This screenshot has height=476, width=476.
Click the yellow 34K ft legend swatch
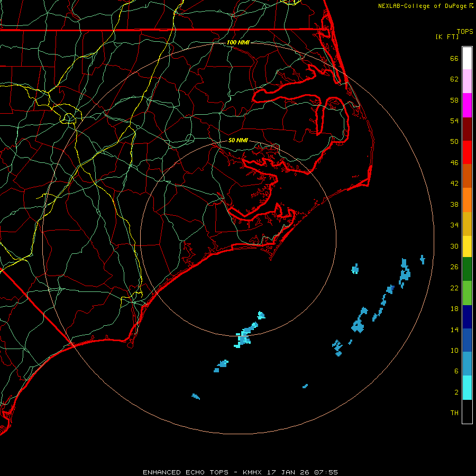coord(467,246)
